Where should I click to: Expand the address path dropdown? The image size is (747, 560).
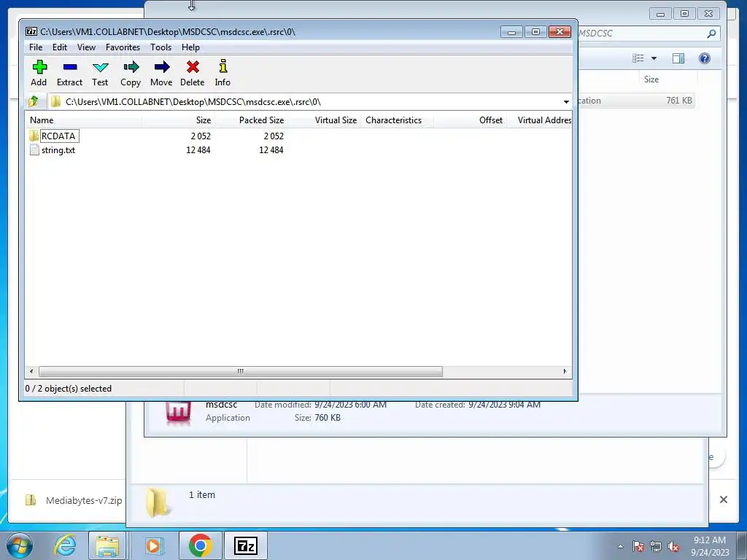click(x=566, y=102)
